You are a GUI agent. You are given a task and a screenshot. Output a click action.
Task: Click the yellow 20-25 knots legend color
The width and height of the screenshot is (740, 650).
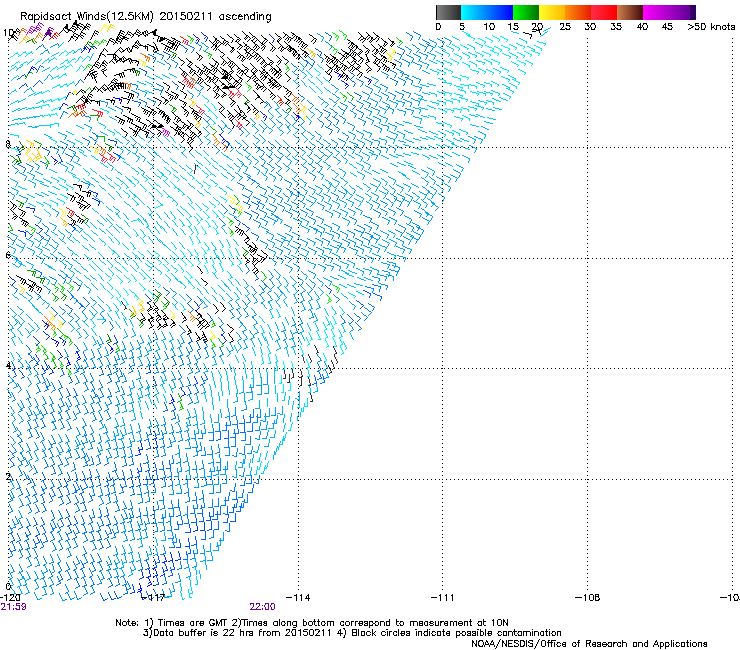[x=552, y=12]
